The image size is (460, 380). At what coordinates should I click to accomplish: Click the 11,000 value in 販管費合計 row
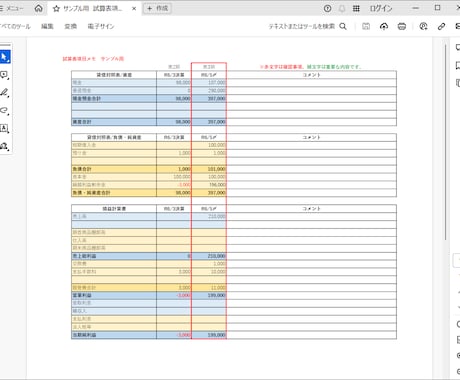pos(218,287)
